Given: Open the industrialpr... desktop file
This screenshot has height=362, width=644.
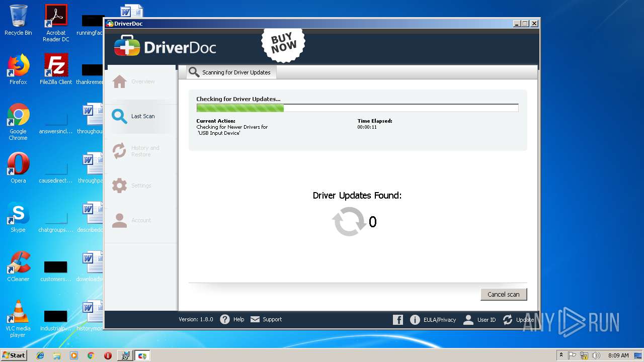Looking at the screenshot, I should click(56, 320).
